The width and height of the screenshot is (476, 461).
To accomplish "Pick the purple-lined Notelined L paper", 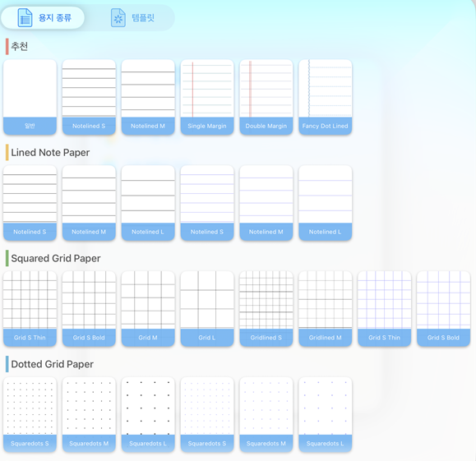I will 325,203.
